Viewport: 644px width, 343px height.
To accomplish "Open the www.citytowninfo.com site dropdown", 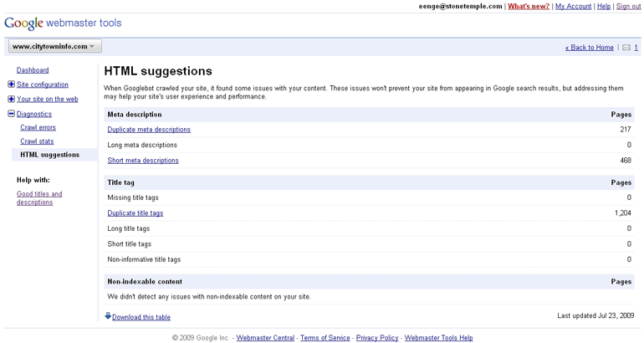I will 55,46.
